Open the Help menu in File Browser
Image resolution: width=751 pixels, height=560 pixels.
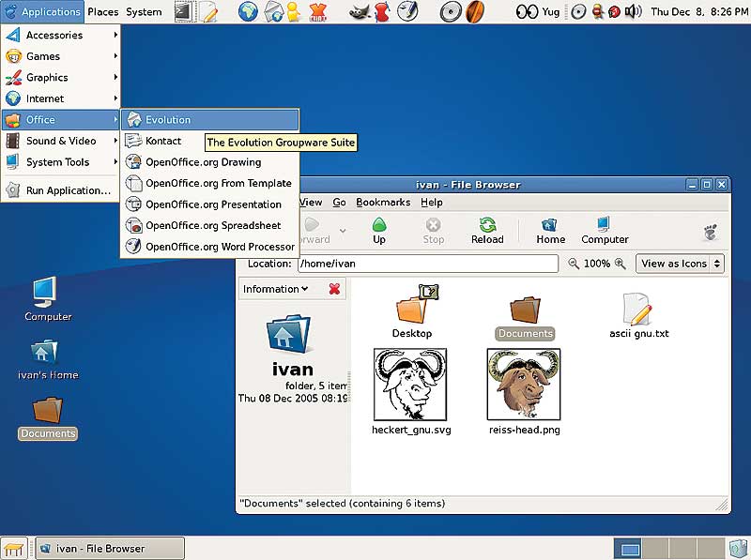432,202
